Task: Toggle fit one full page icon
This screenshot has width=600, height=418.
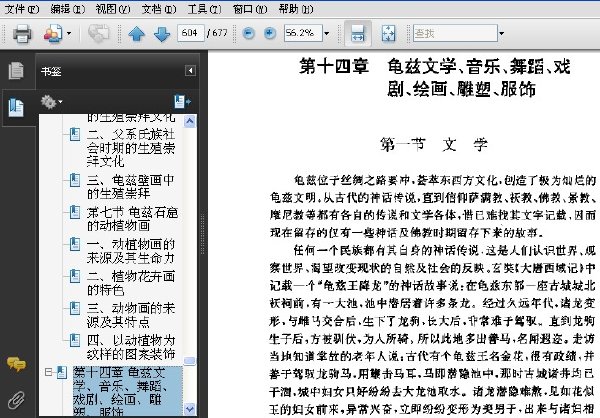Action: pos(388,34)
